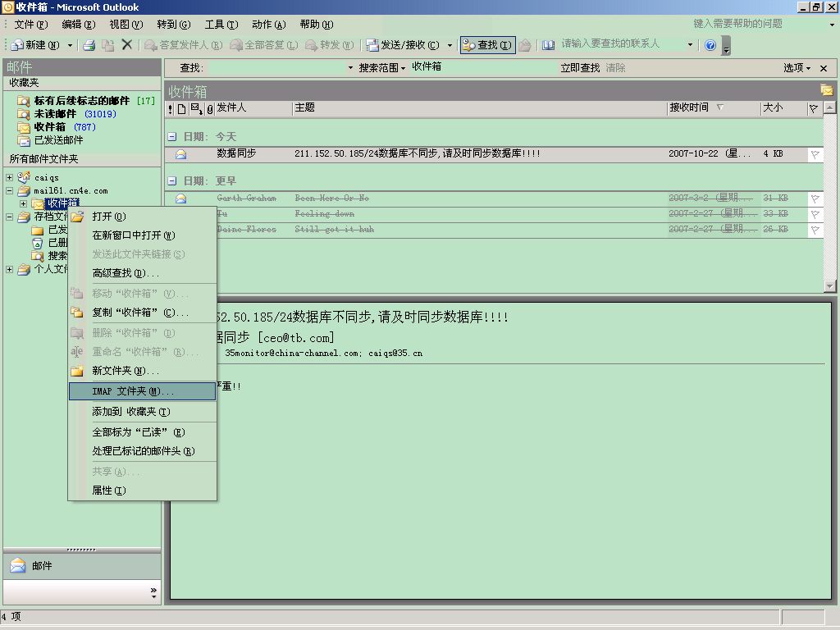
Task: Open the Tools menu
Action: point(221,25)
